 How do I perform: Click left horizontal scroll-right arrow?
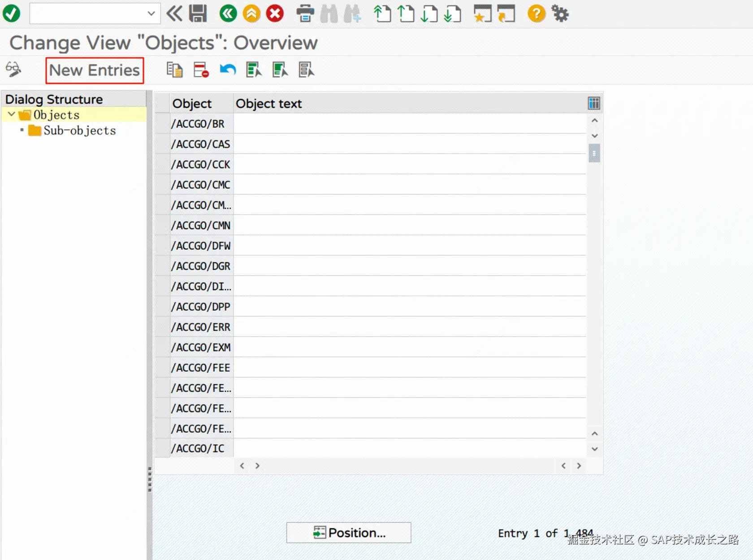[x=257, y=466]
